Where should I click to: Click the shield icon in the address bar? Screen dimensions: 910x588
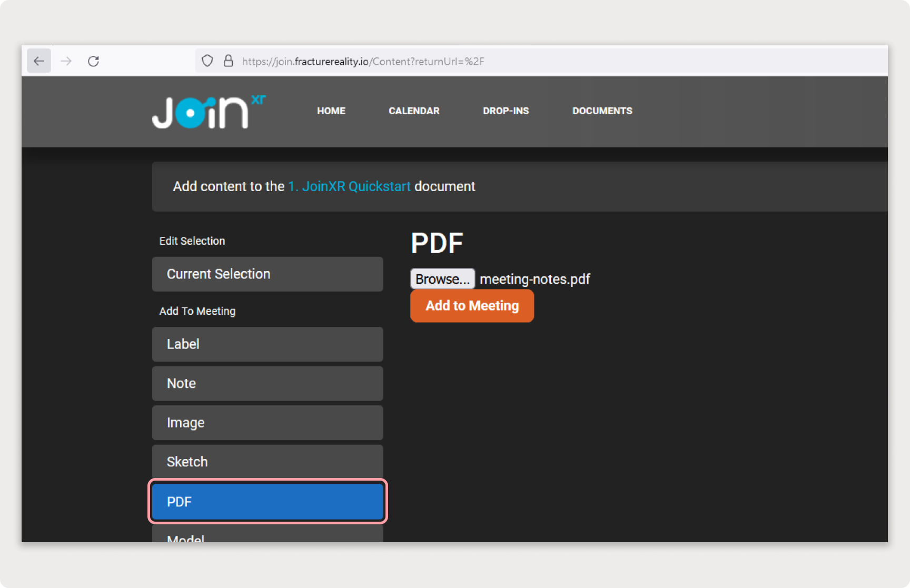pos(207,61)
